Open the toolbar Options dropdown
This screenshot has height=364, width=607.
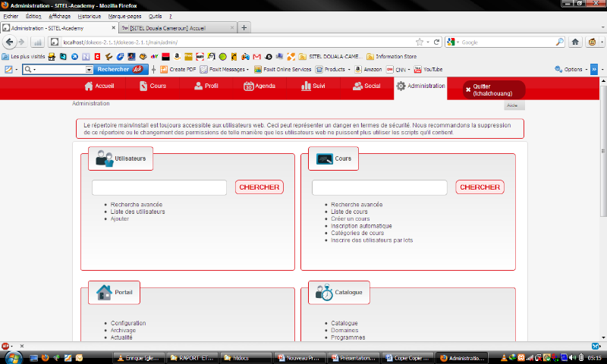(x=571, y=69)
